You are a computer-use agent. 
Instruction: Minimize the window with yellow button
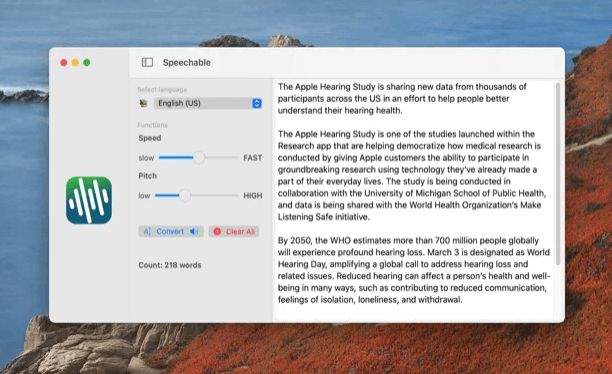75,62
